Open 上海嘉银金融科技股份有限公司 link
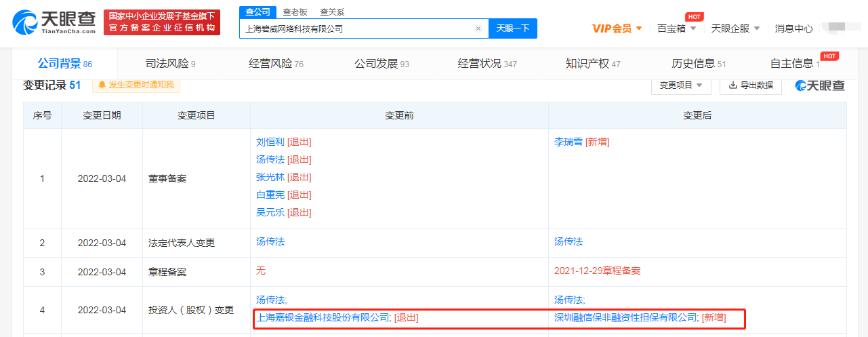This screenshot has width=868, height=337. [324, 317]
